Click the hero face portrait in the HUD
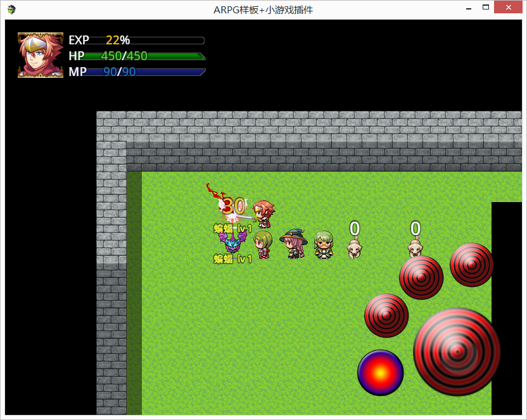 [41, 55]
